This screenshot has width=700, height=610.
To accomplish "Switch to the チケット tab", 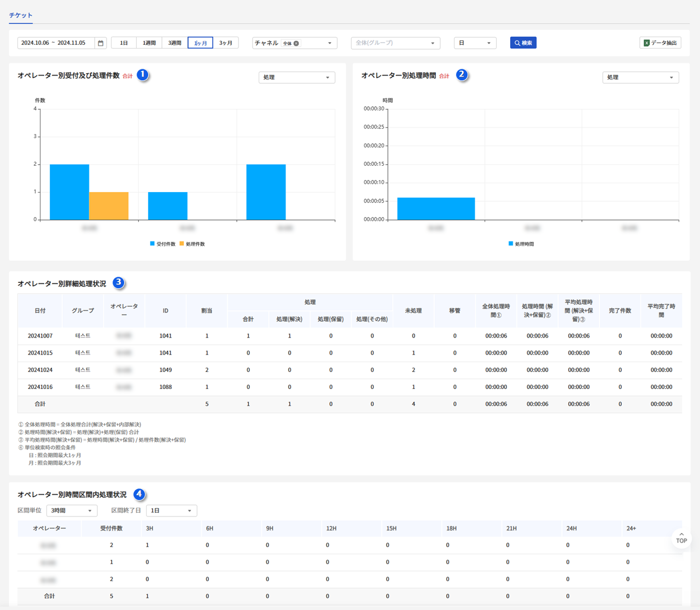I will (x=21, y=15).
